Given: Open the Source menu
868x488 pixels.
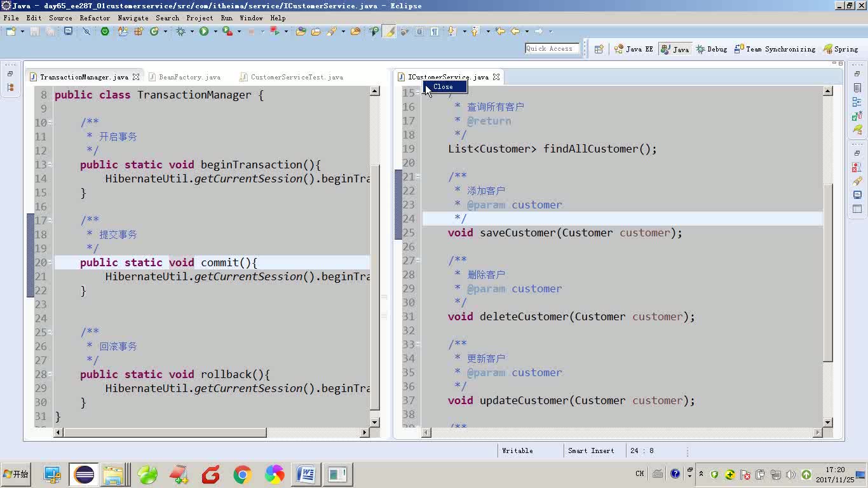Looking at the screenshot, I should [60, 18].
